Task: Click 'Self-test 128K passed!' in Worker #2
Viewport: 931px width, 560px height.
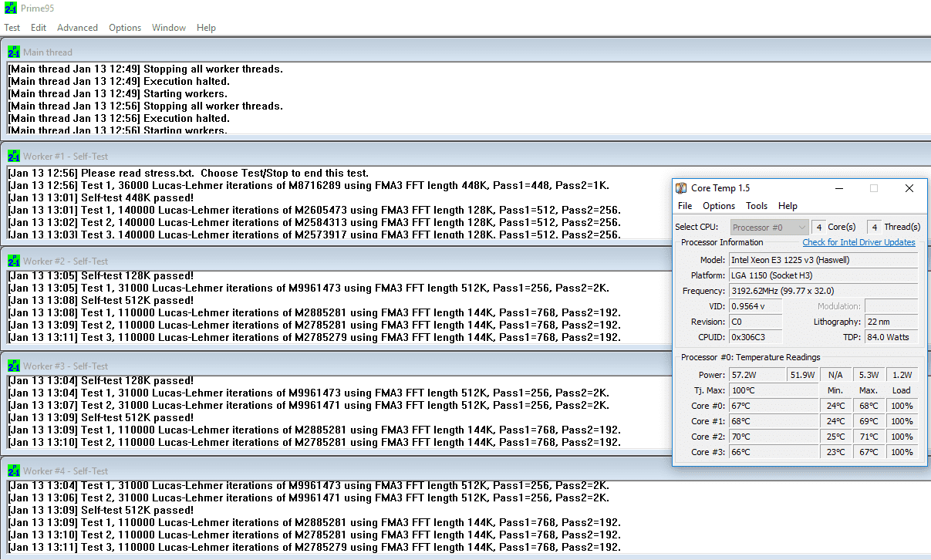Action: click(x=100, y=275)
